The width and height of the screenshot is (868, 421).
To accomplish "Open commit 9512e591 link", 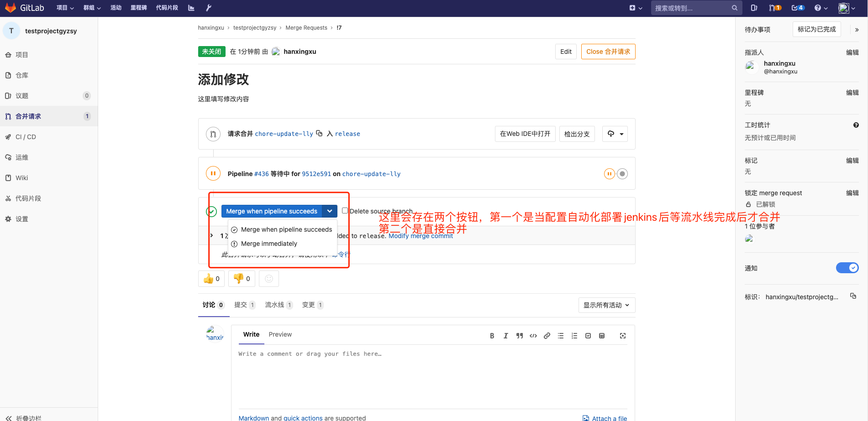I will [x=316, y=174].
